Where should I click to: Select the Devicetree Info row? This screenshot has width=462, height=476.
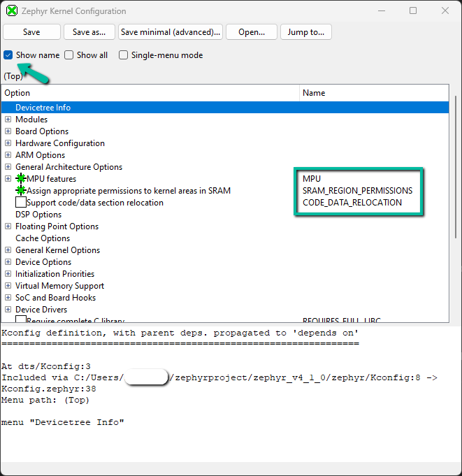(x=225, y=108)
